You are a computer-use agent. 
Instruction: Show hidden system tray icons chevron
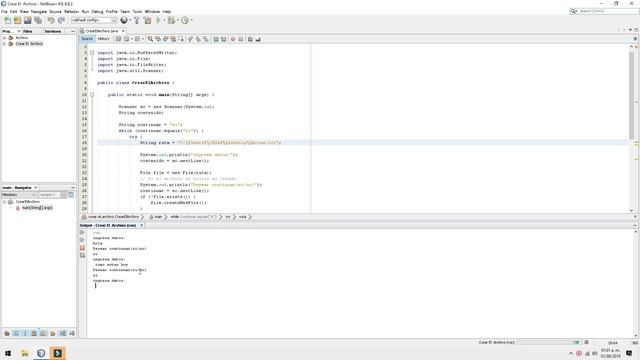pos(571,353)
